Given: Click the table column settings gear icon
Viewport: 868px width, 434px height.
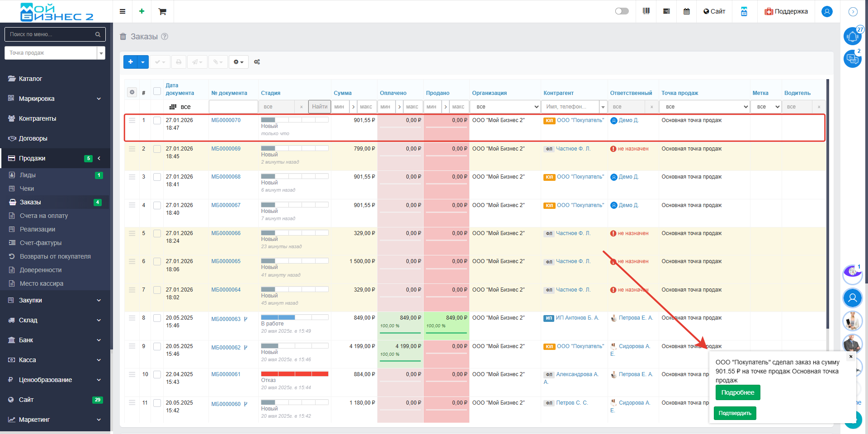Looking at the screenshot, I should pos(132,92).
